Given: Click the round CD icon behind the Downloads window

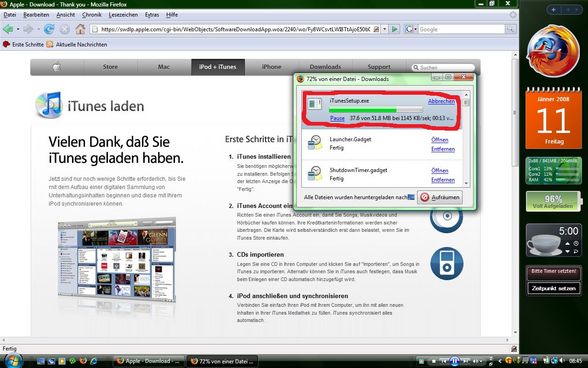Looking at the screenshot, I should [446, 218].
